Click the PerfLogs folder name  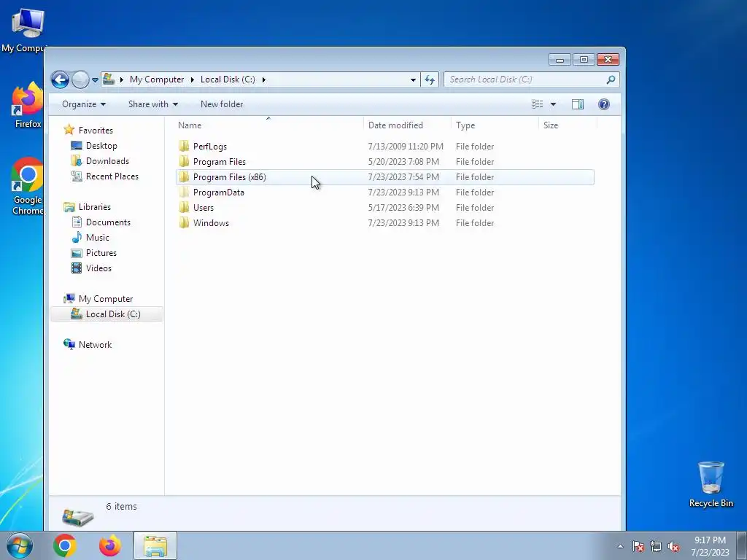tap(209, 147)
